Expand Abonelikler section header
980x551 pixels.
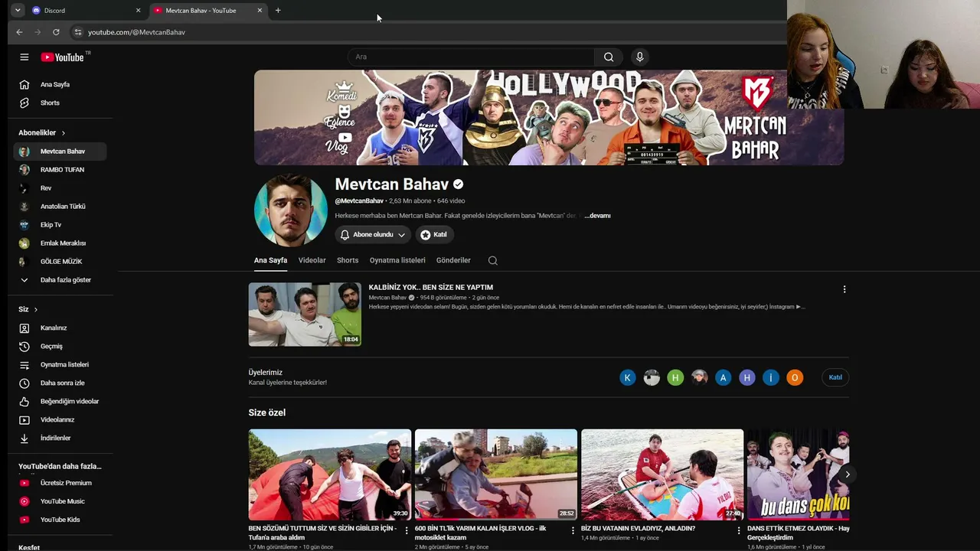(42, 132)
